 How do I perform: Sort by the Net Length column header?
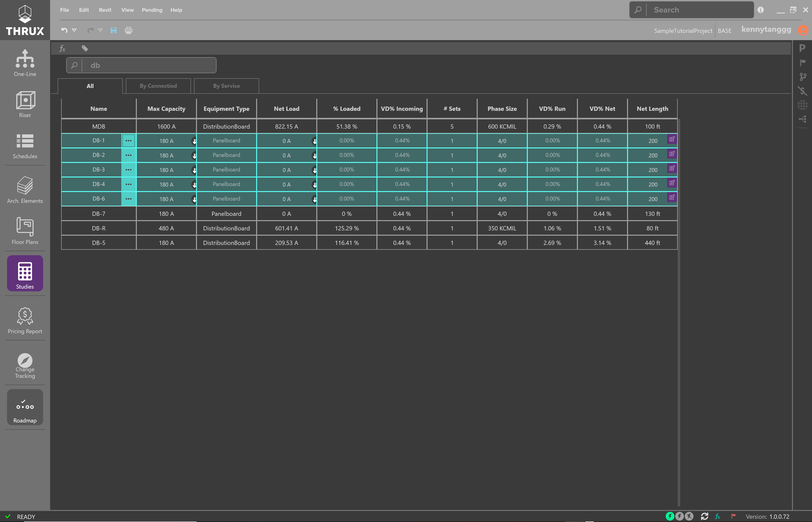click(x=652, y=109)
